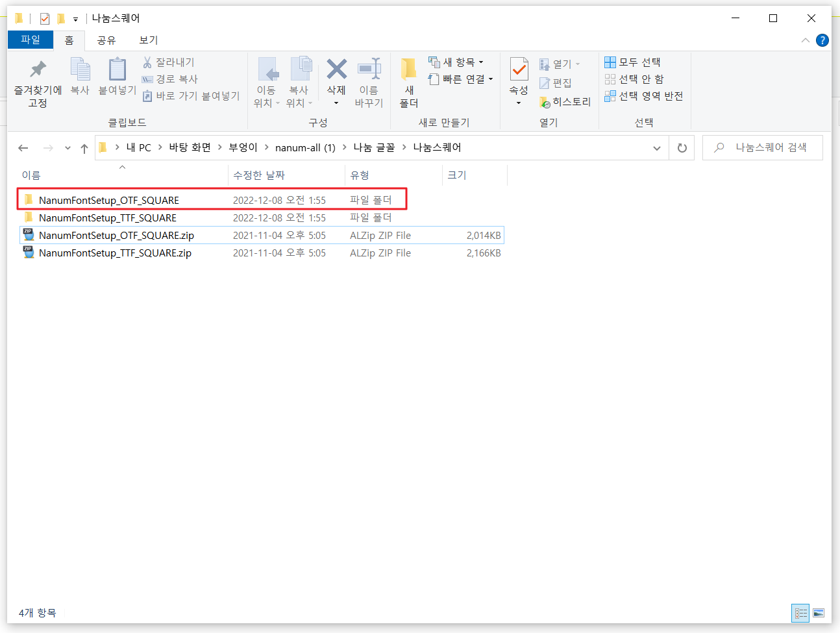The width and height of the screenshot is (840, 633).
Task: Select the NanumFontSetup_TTF_SQUARE folder
Action: tap(262, 217)
